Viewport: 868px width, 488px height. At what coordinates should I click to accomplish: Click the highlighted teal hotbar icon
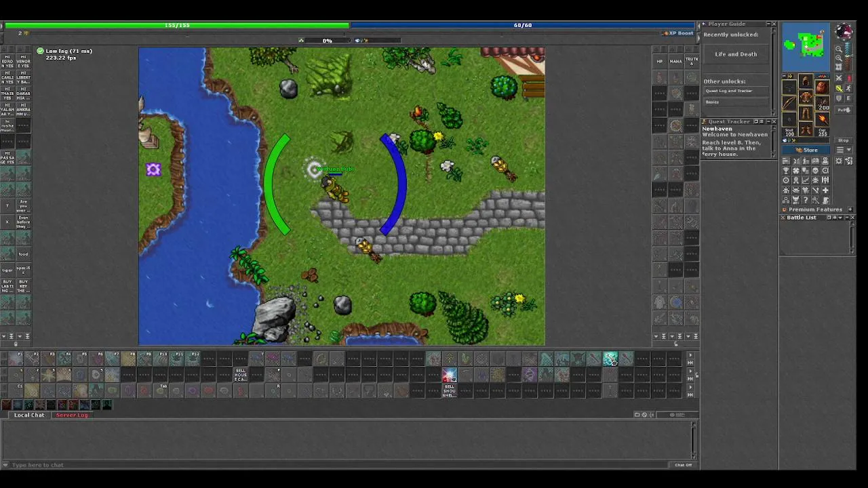point(610,359)
